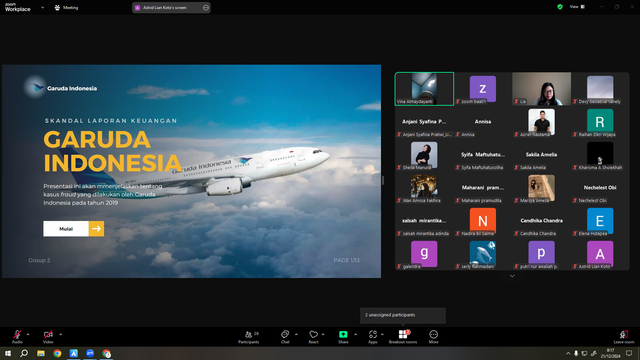Viewport: 640px width, 360px height.
Task: Open the Windows Start menu
Action: click(8, 353)
